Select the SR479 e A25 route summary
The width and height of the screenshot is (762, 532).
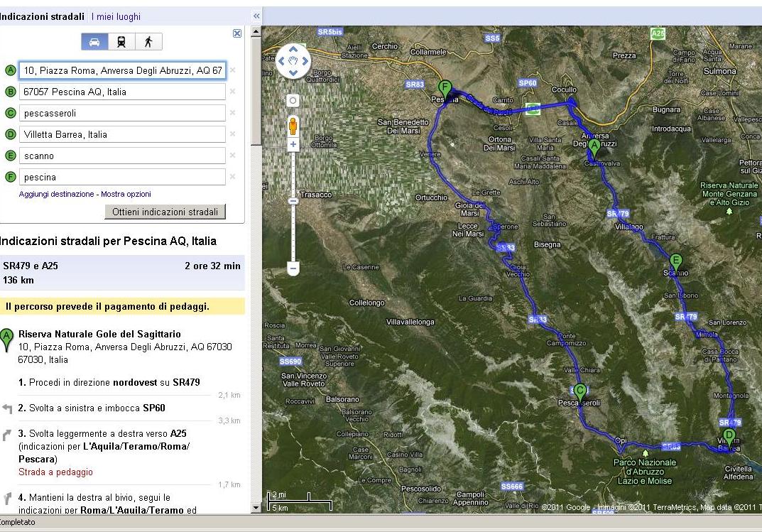click(x=122, y=273)
